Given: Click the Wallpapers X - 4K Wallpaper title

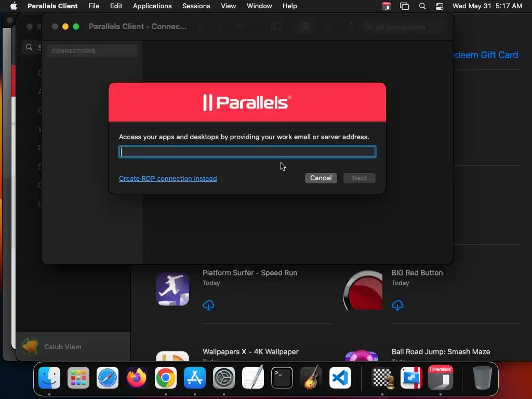Looking at the screenshot, I should (250, 352).
